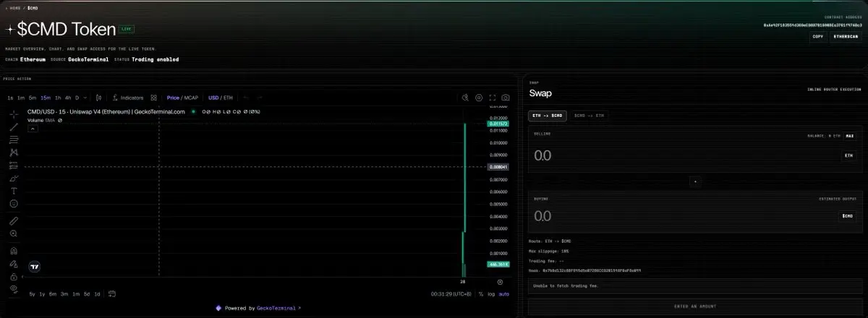Set the chart interval to 4h
868x318 pixels.
tap(68, 98)
